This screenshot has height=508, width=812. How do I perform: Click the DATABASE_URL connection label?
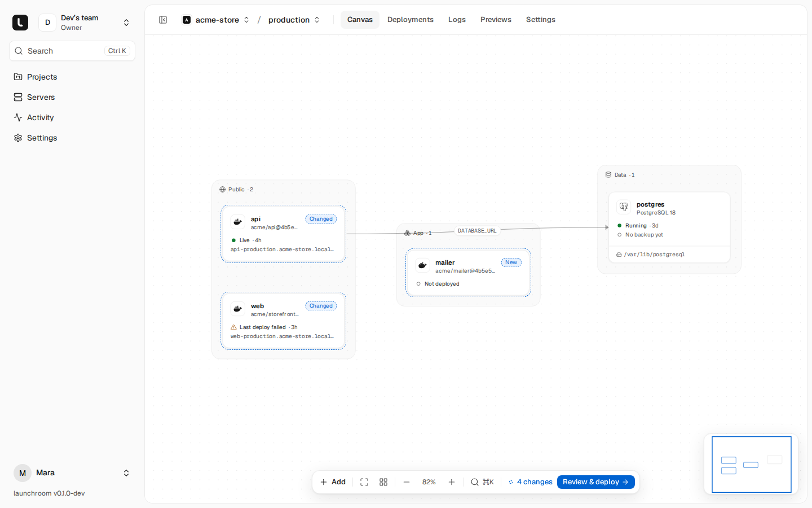click(x=477, y=231)
